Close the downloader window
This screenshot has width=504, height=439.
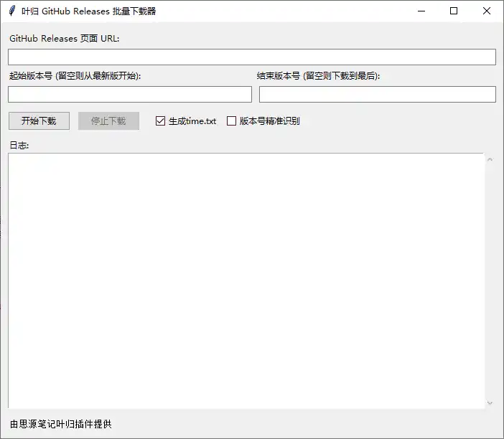(x=487, y=11)
